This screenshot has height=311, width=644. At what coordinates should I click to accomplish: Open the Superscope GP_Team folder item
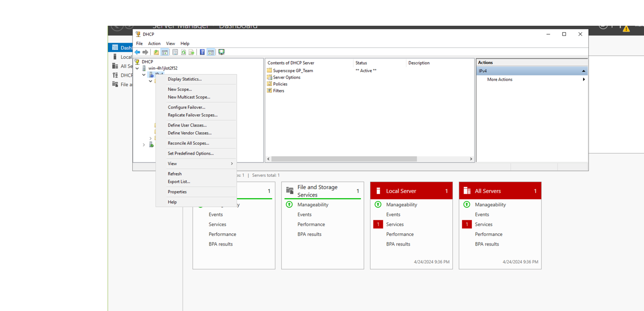pyautogui.click(x=292, y=70)
